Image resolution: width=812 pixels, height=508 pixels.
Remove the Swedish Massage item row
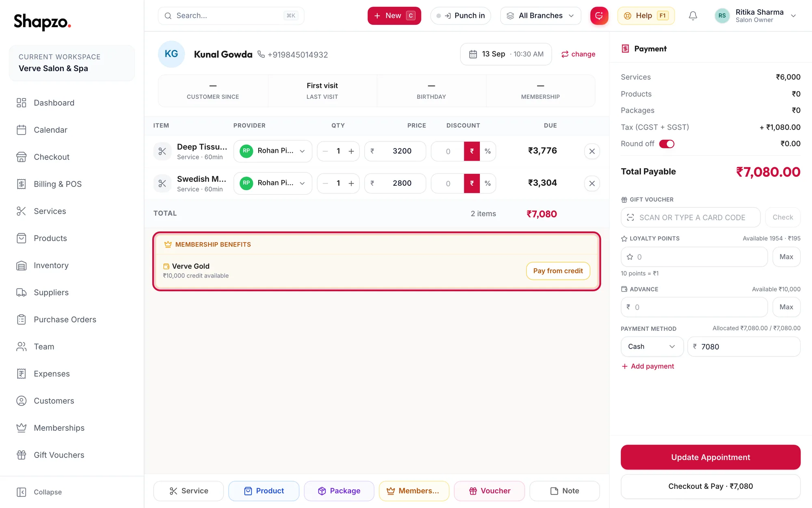[592, 183]
